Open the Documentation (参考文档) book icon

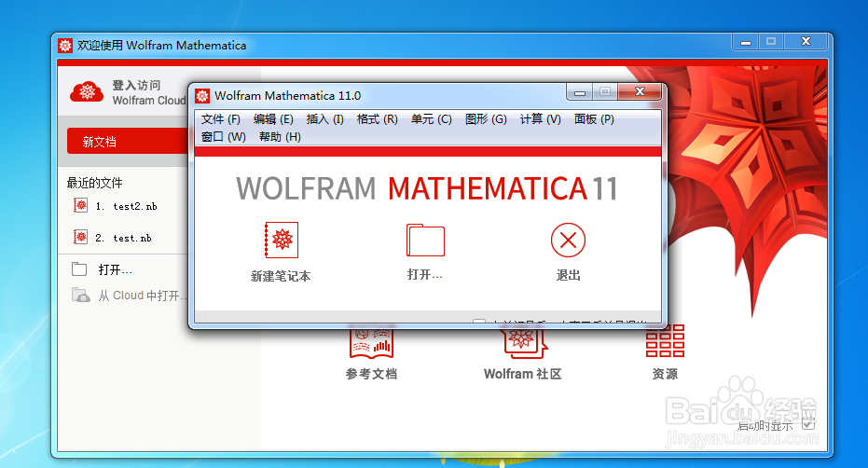pos(371,343)
